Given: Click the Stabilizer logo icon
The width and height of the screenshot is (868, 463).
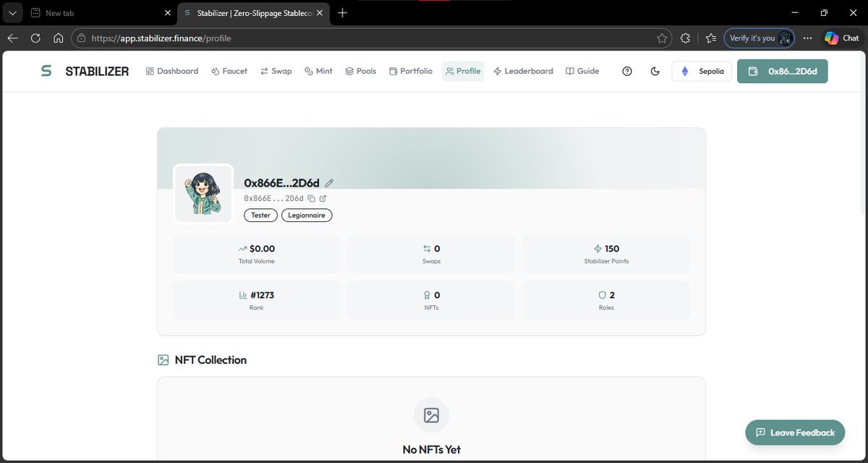Looking at the screenshot, I should pyautogui.click(x=46, y=71).
